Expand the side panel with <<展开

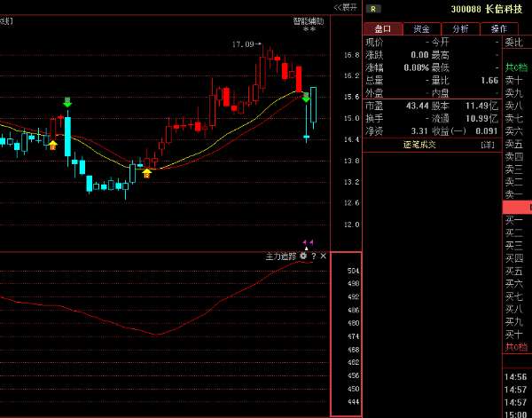point(345,7)
